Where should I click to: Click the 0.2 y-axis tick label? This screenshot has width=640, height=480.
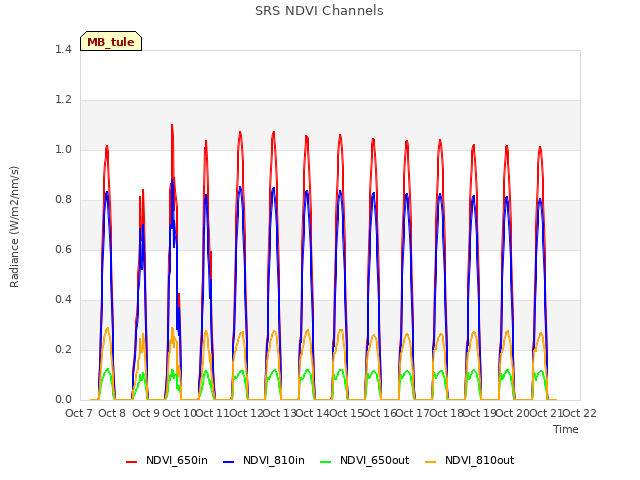(63, 349)
